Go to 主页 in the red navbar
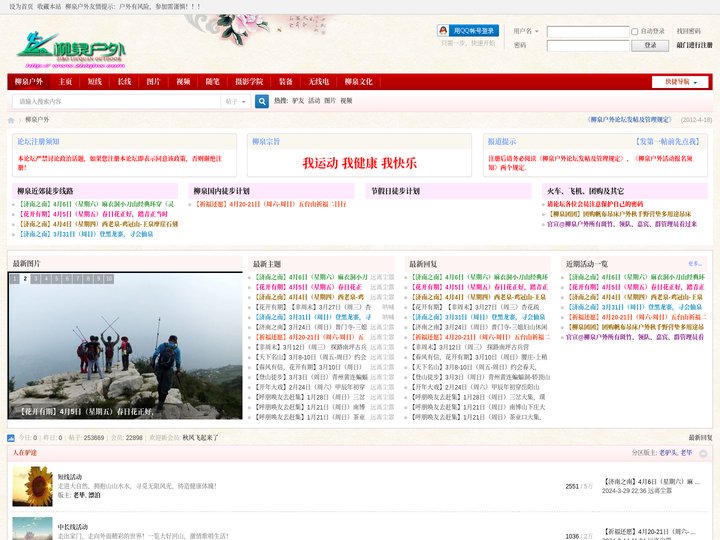 point(65,82)
